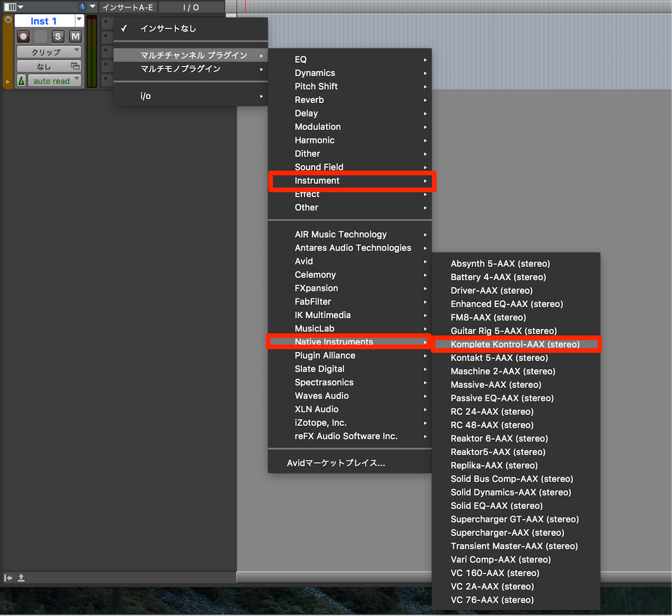Open the Inst 1 track name dropdown arrow

tap(79, 21)
